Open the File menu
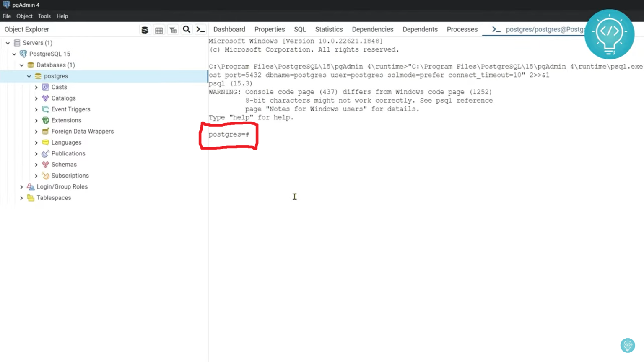 tap(7, 16)
